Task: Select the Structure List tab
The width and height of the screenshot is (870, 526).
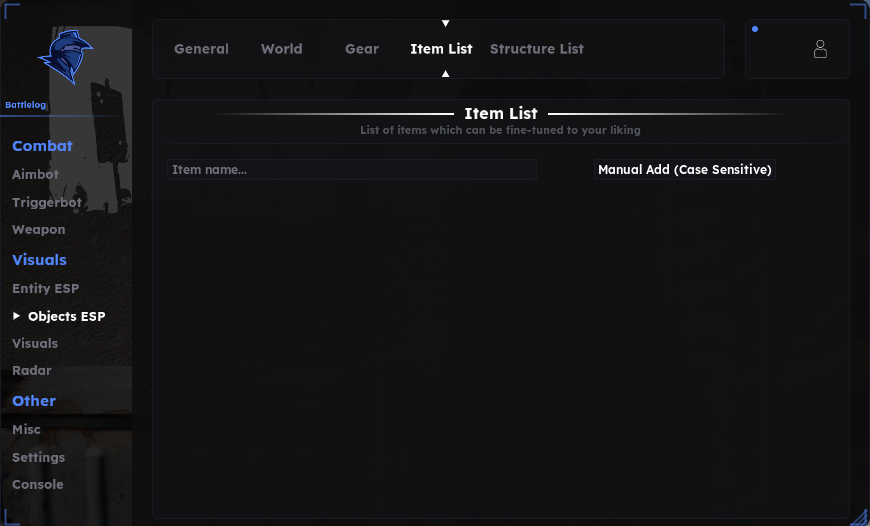Action: tap(537, 49)
